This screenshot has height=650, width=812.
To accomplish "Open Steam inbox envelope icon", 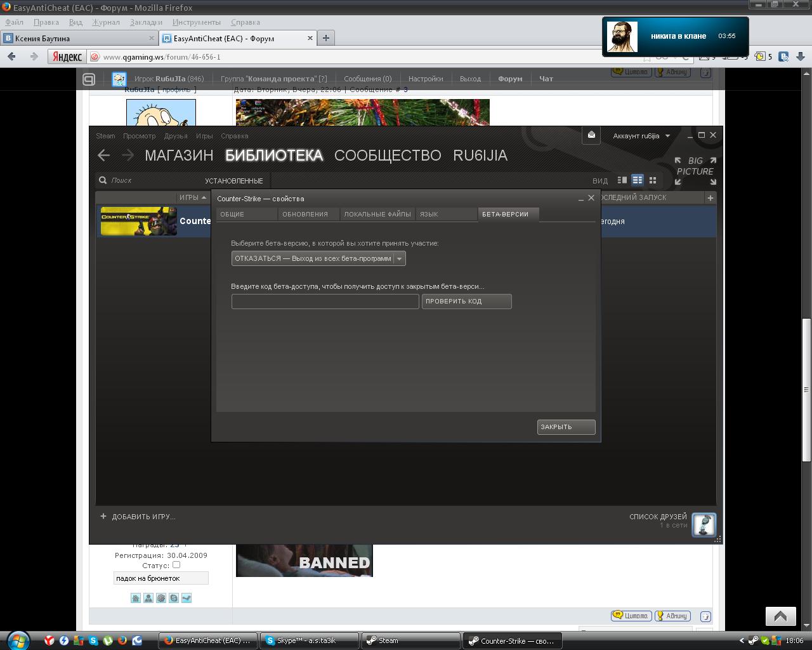I will tap(591, 135).
